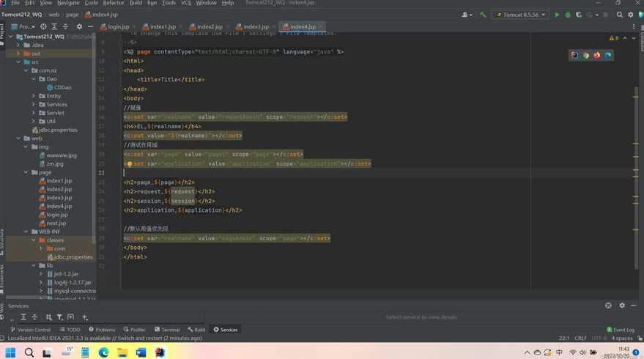
Task: Collapse the WEB-INF folder
Action: 26,232
